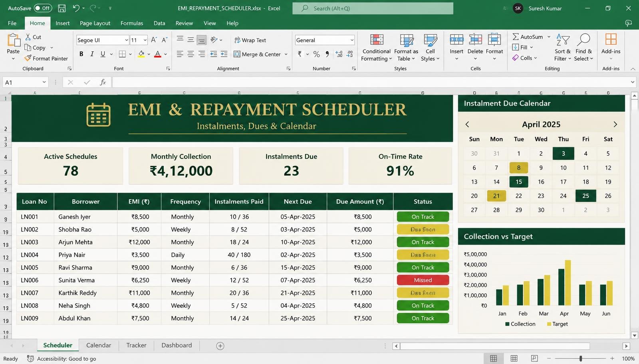Screen dimensions: 639x364
Task: Apply Bold formatting
Action: (81, 54)
